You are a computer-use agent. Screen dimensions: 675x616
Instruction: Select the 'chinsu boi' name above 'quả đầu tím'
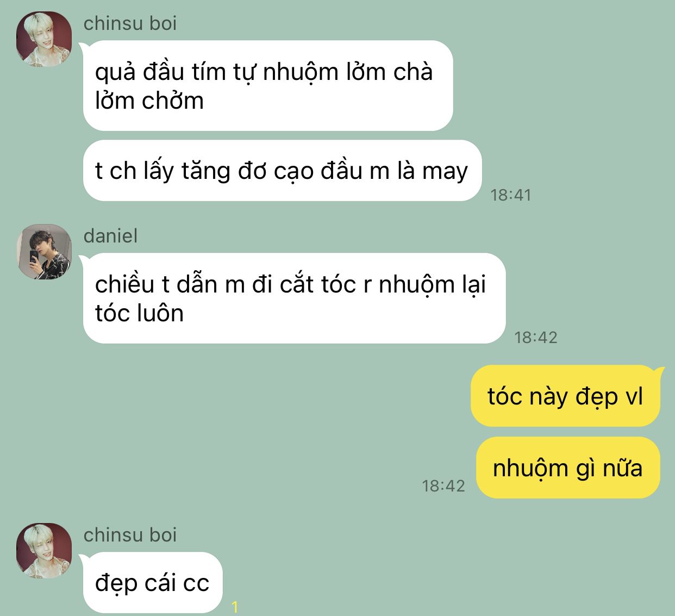point(130,23)
